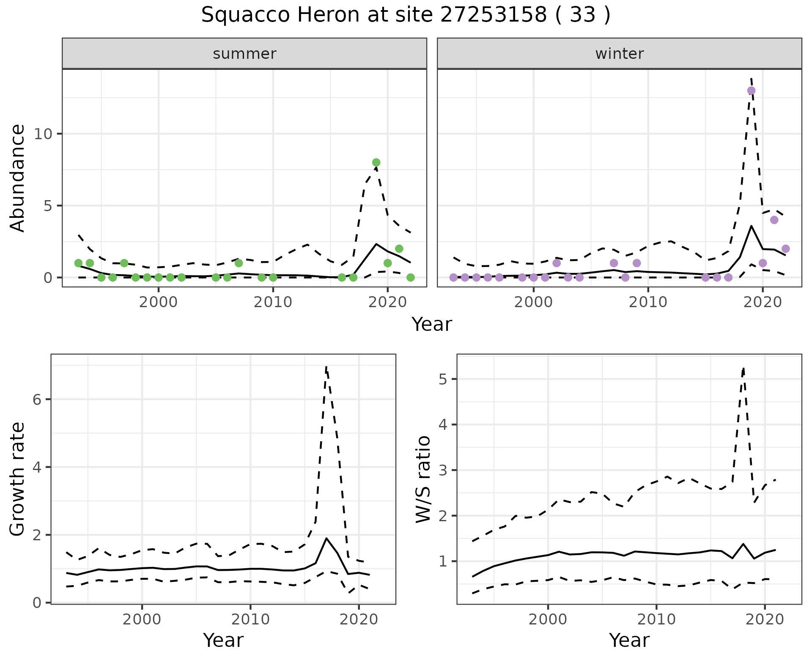
Task: Click the purple winter point near value 4
Action: (x=774, y=220)
